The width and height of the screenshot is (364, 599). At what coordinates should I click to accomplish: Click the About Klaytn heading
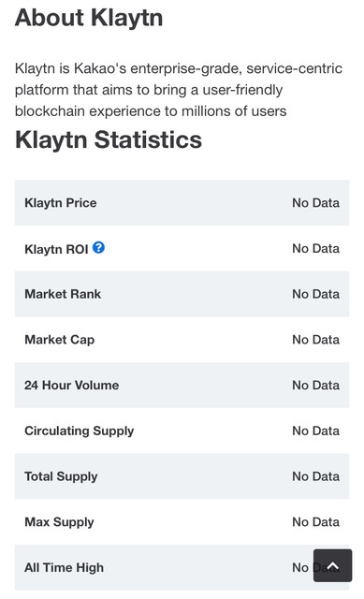(x=89, y=19)
